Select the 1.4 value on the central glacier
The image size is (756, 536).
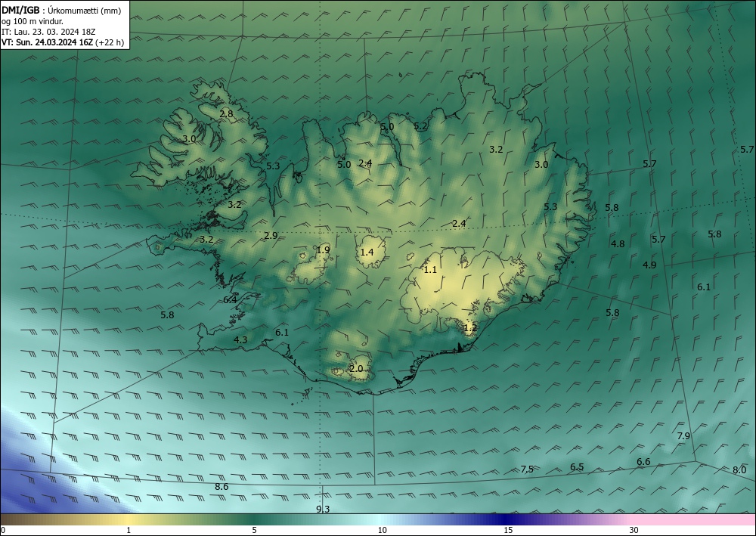(367, 252)
